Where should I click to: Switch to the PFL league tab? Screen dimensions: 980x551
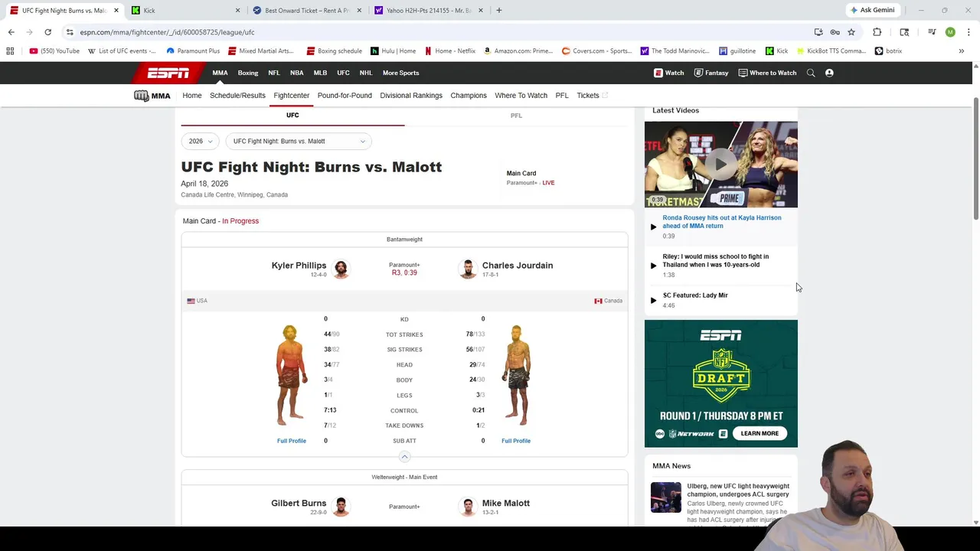click(516, 116)
